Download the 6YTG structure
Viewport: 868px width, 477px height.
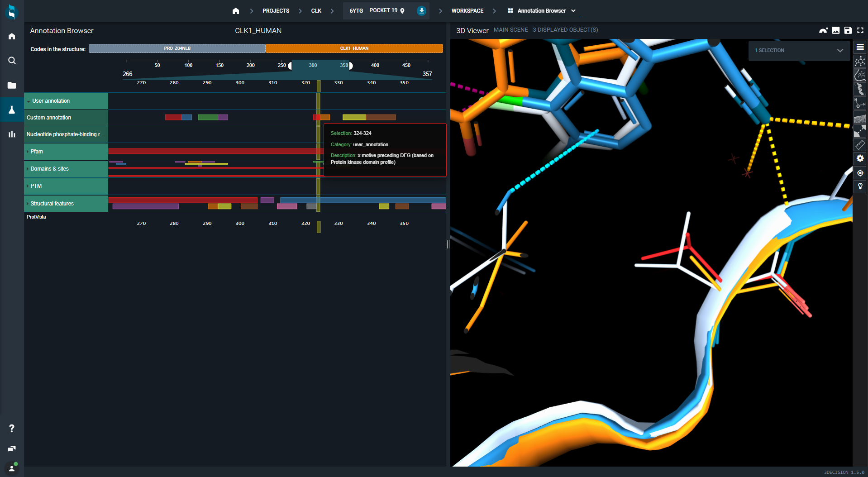click(x=421, y=11)
